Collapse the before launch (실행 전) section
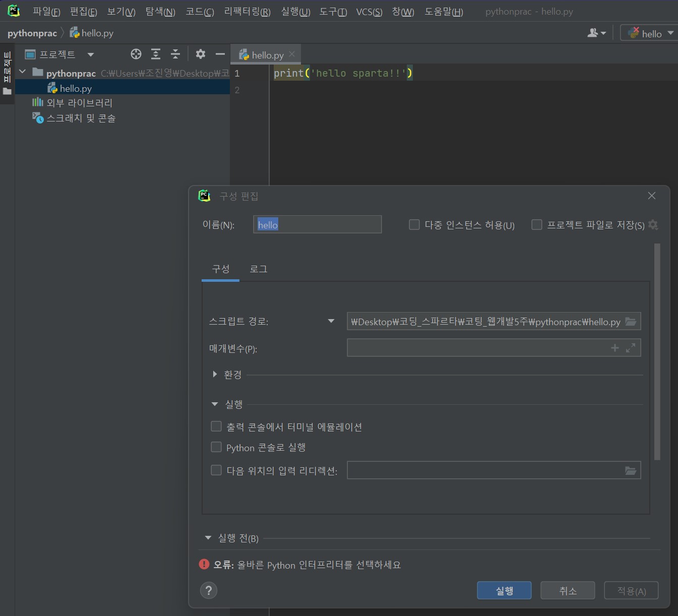678x616 pixels. [x=208, y=538]
